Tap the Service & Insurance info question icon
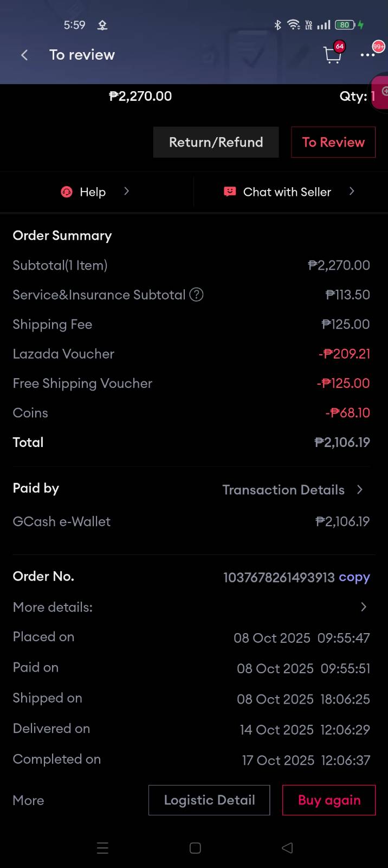Viewport: 388px width, 868px height. click(196, 295)
